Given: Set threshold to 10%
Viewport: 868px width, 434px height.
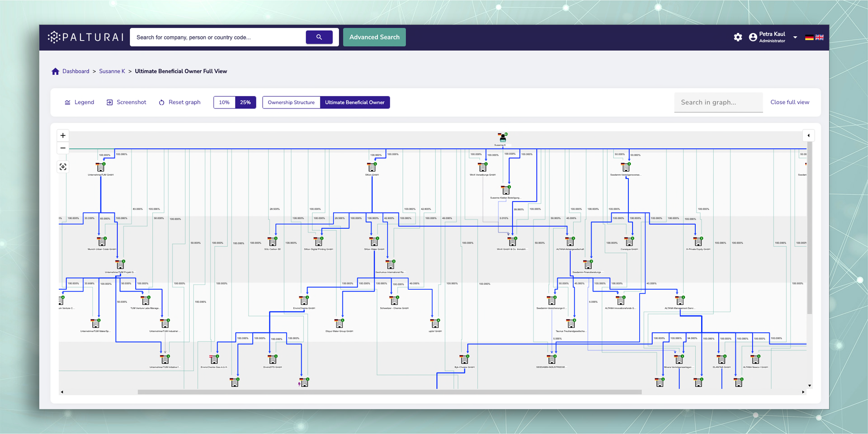Looking at the screenshot, I should pyautogui.click(x=224, y=103).
